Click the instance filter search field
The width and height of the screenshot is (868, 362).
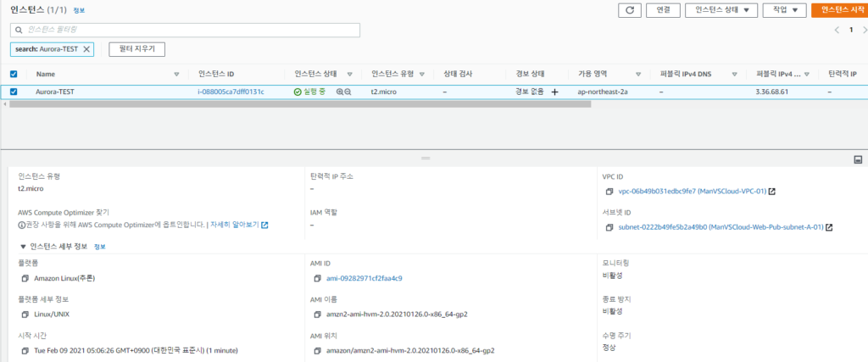[185, 31]
